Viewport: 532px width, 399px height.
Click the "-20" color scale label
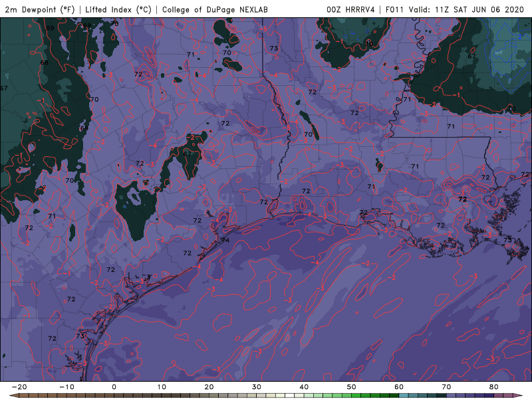(19, 387)
